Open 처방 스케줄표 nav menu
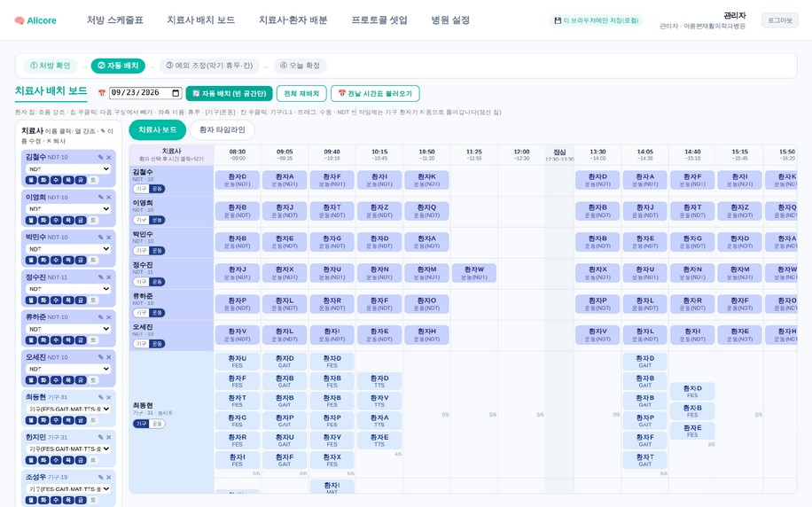The image size is (812, 507). point(115,20)
